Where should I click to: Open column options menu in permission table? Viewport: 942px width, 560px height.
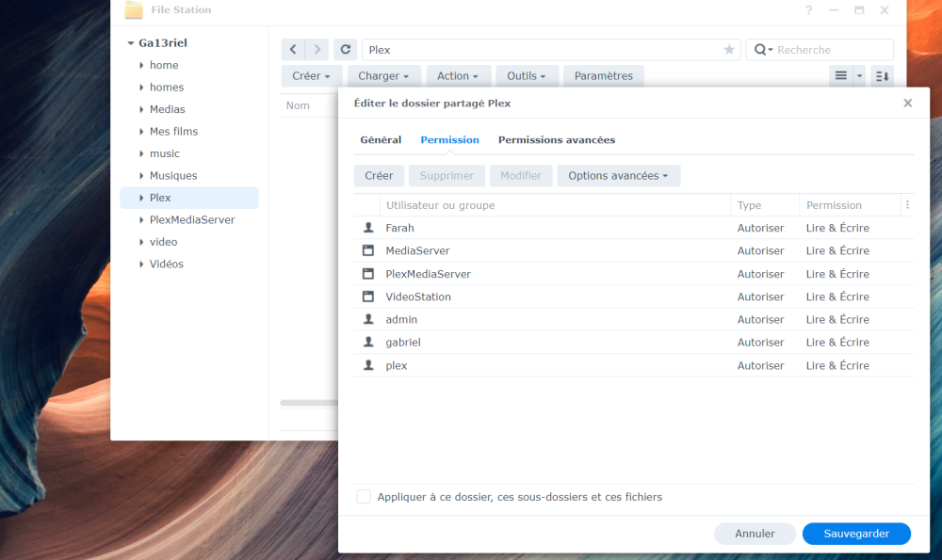(907, 205)
